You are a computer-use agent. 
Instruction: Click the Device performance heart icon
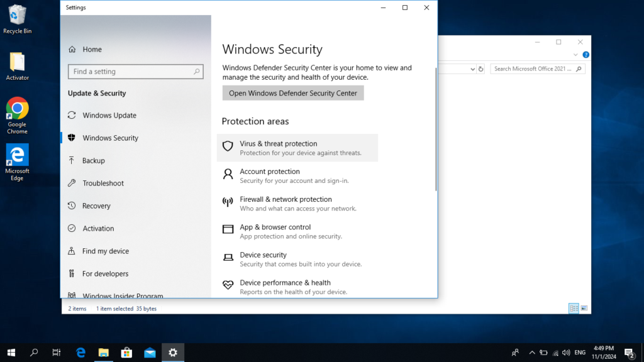point(228,285)
